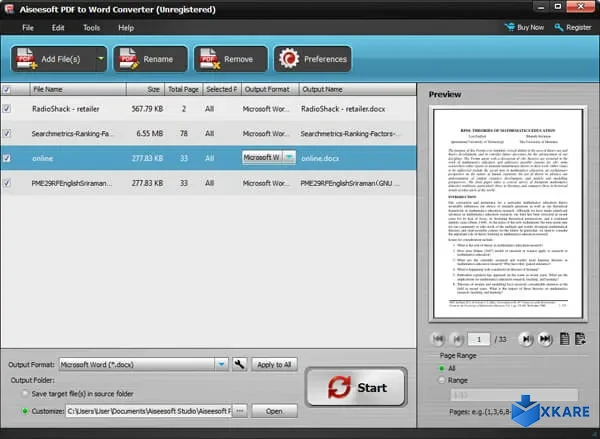Uncheck the Searchmetrics-Ranking file checkbox
The width and height of the screenshot is (600, 439).
point(7,134)
